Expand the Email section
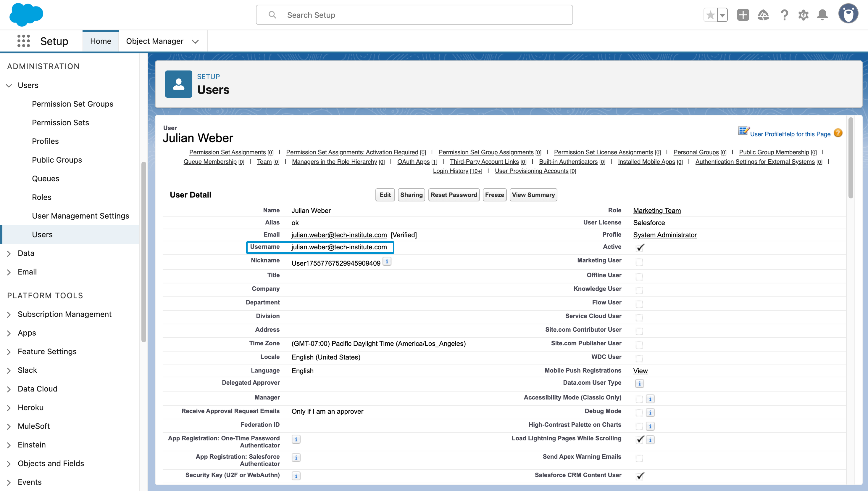This screenshot has width=868, height=491. pyautogui.click(x=9, y=272)
